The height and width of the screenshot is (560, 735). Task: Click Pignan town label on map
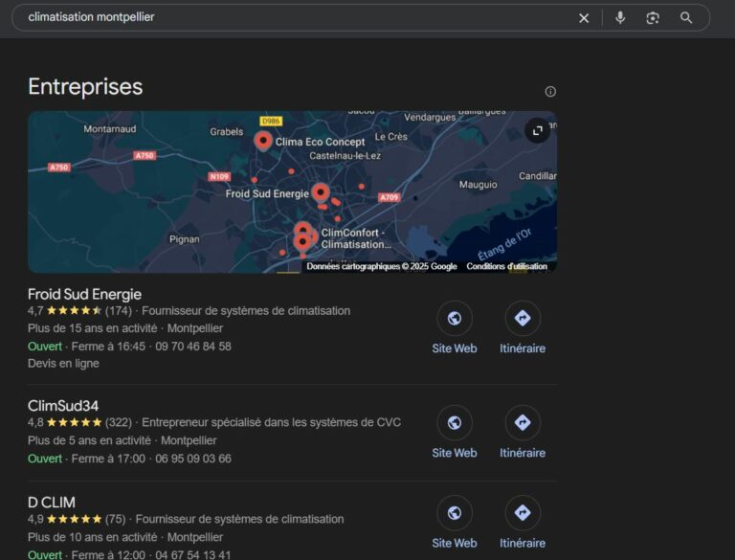click(x=184, y=239)
